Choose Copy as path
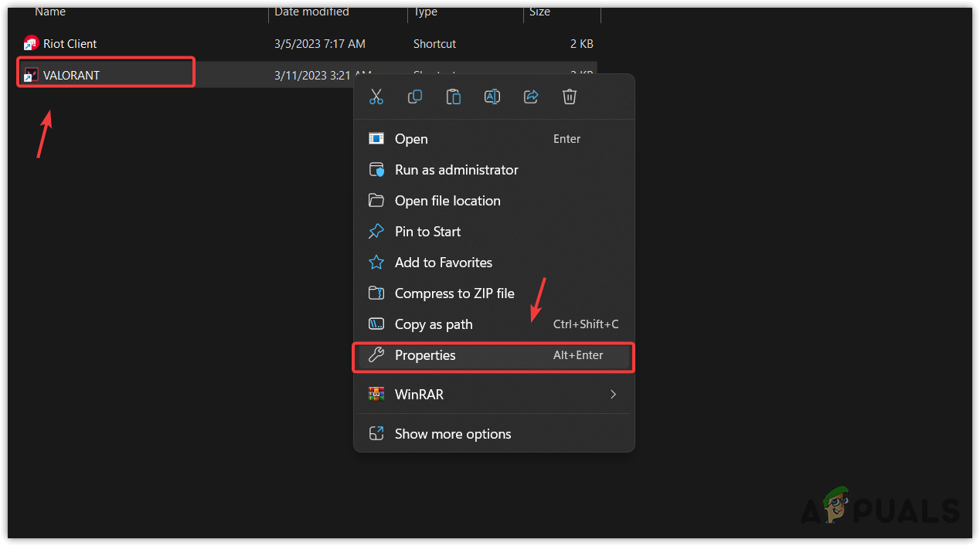This screenshot has width=980, height=546. pyautogui.click(x=494, y=324)
